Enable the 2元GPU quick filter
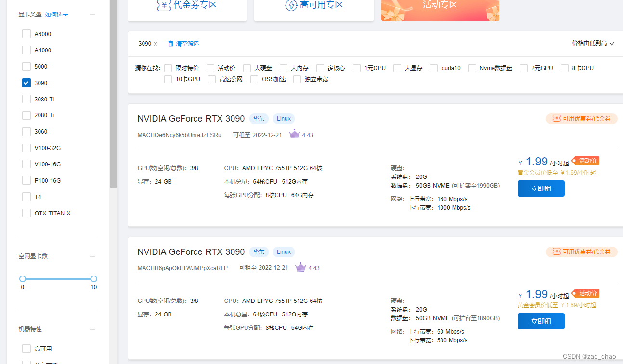Image resolution: width=623 pixels, height=364 pixels. click(524, 68)
